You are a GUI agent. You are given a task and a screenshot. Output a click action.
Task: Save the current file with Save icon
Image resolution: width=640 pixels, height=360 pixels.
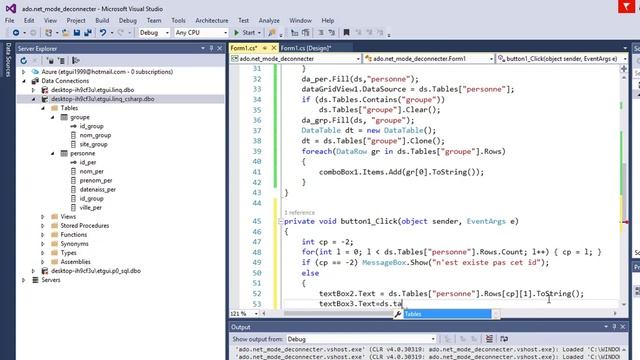pyautogui.click(x=77, y=33)
